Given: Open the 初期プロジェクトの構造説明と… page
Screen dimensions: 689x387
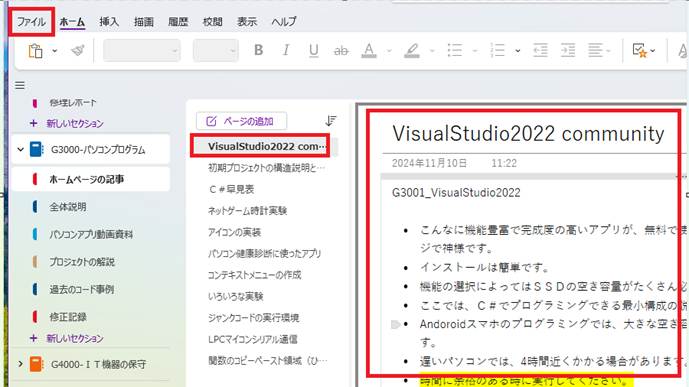Looking at the screenshot, I should point(266,168).
